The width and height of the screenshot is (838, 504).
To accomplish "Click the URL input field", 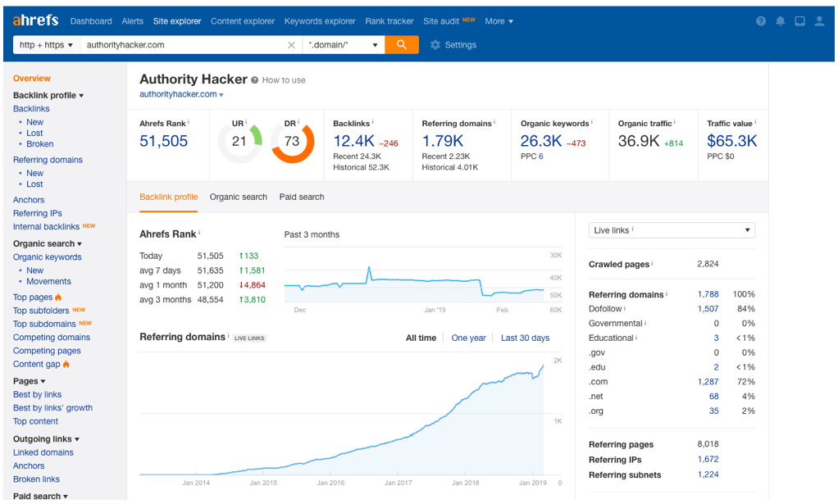I will pos(184,45).
